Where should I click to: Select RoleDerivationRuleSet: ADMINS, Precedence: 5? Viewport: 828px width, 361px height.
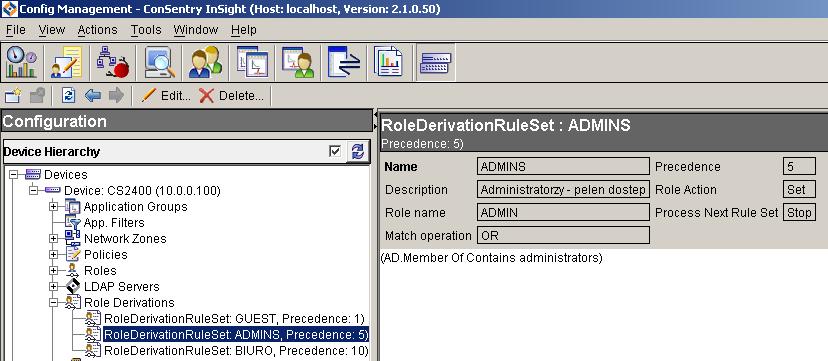click(236, 335)
